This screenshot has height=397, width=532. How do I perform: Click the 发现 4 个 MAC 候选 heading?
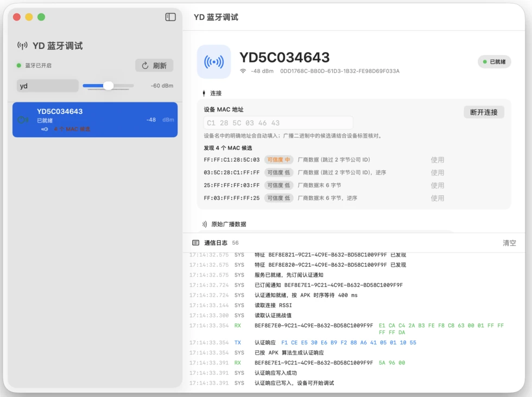tap(227, 148)
